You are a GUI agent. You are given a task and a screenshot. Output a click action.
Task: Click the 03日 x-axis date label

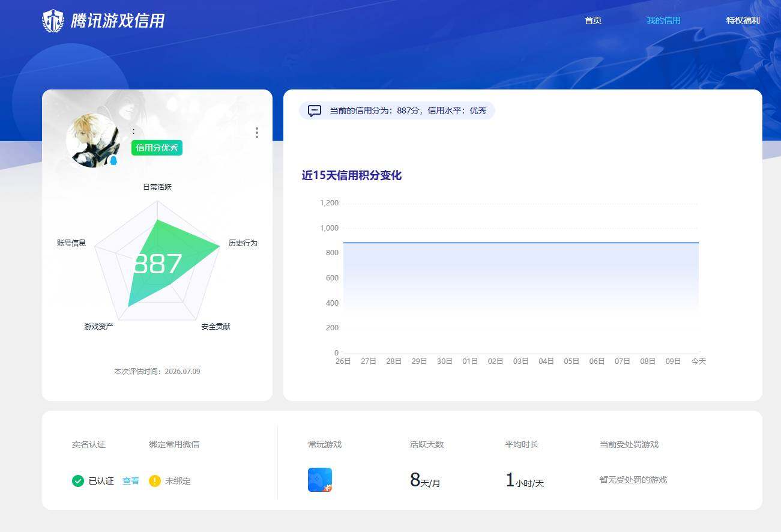[521, 361]
